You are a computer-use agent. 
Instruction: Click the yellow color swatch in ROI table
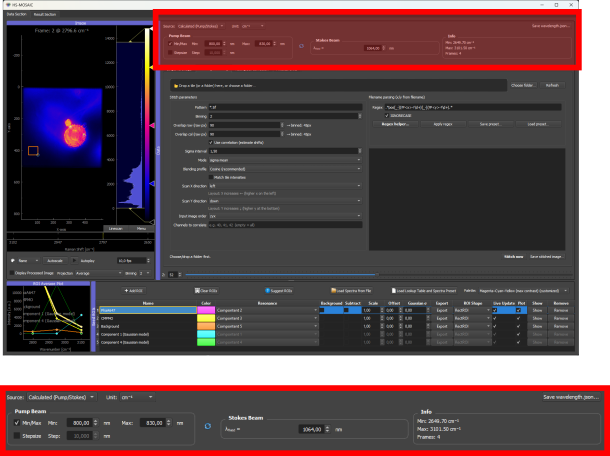click(x=206, y=318)
